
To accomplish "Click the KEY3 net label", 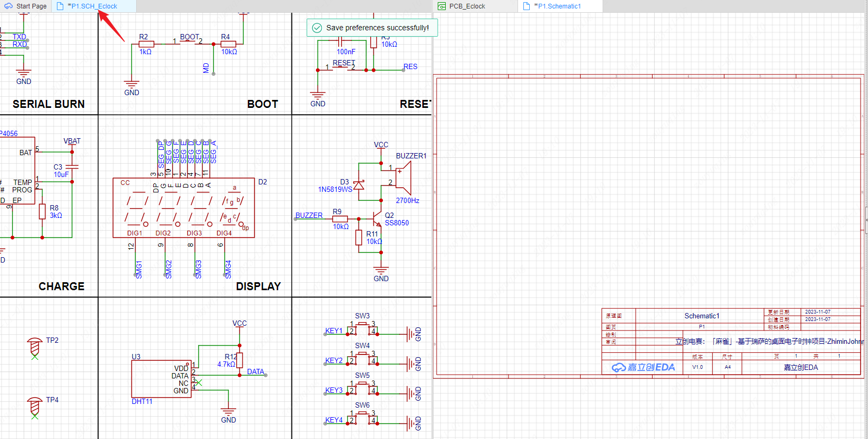I will (x=334, y=390).
